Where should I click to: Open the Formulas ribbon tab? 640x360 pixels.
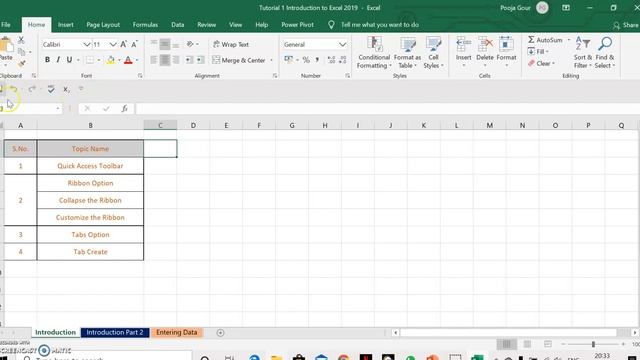coord(145,25)
